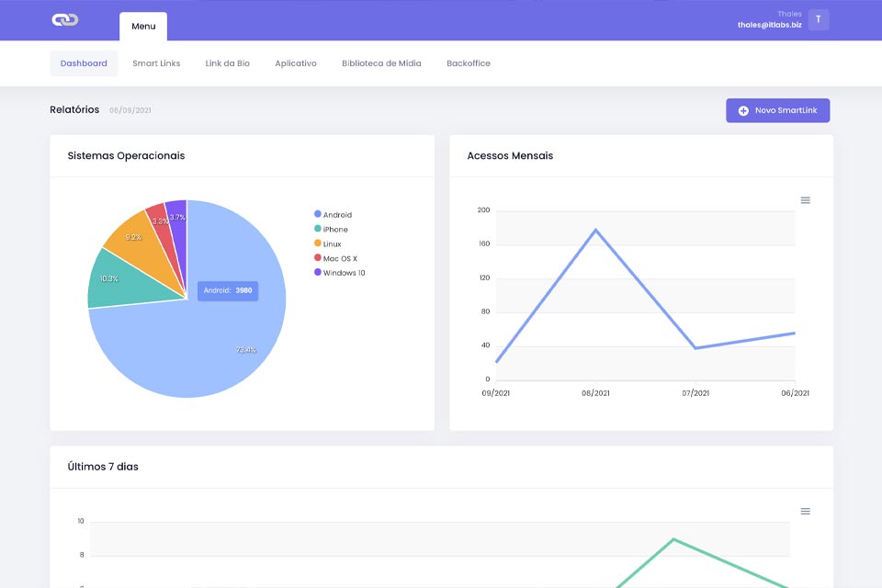Click the 09/2021 axis label
The height and width of the screenshot is (588, 882).
click(x=495, y=393)
